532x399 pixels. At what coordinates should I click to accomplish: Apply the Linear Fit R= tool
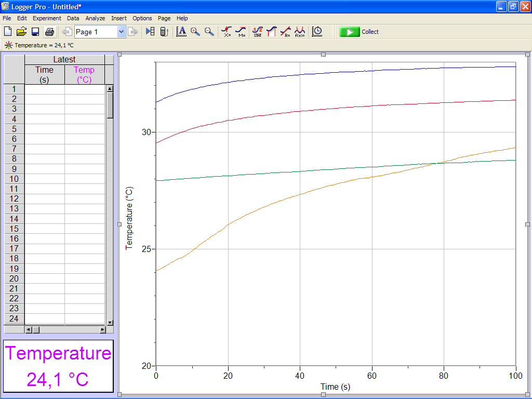(x=286, y=32)
